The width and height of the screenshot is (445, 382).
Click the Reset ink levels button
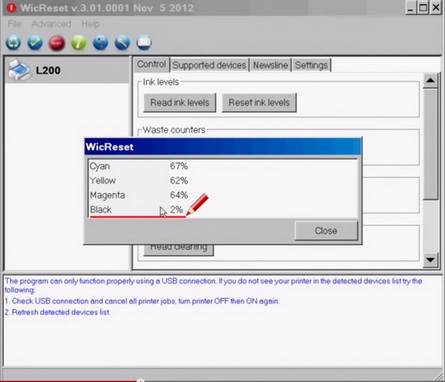tap(259, 102)
